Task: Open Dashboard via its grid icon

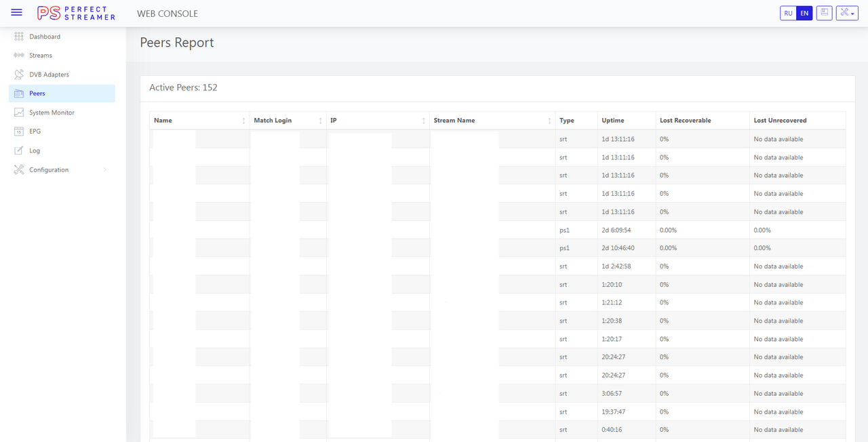Action: tap(19, 37)
